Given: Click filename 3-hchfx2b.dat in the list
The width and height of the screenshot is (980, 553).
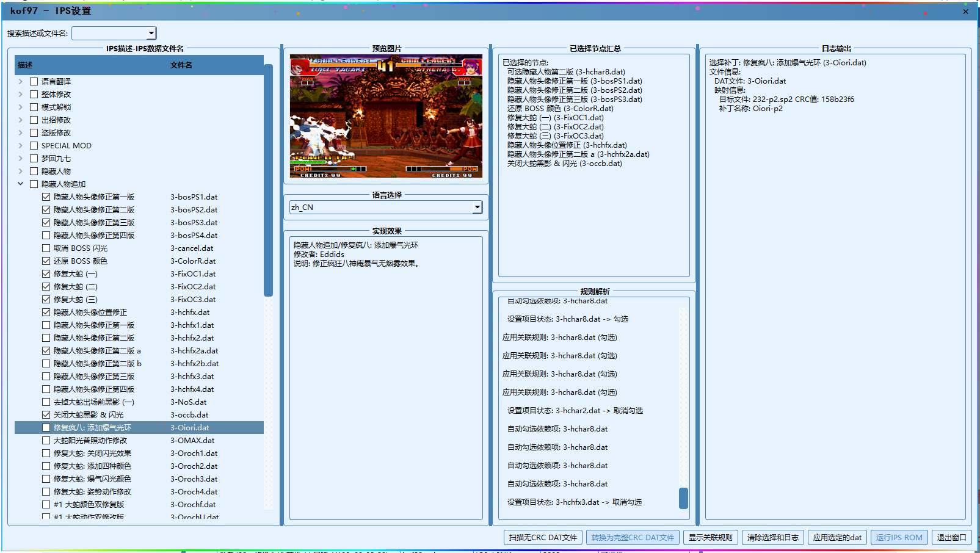Looking at the screenshot, I should (194, 363).
